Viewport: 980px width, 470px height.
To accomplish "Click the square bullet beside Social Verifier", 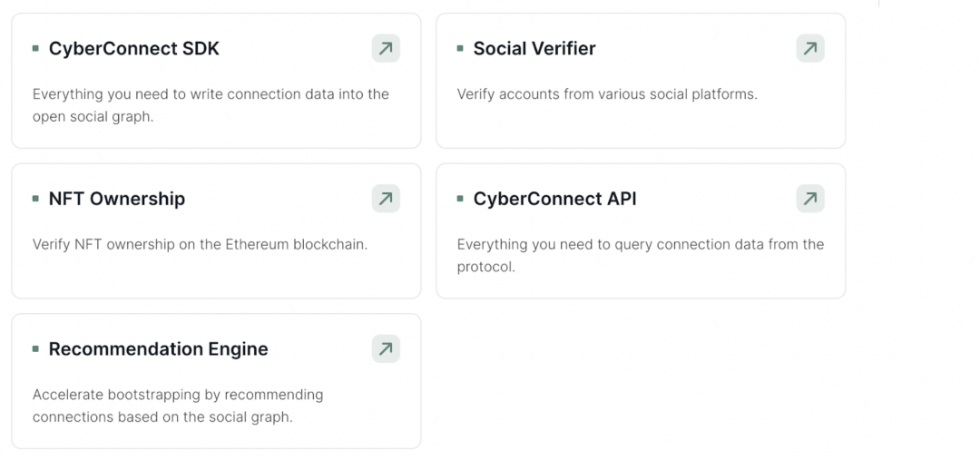I will [460, 49].
